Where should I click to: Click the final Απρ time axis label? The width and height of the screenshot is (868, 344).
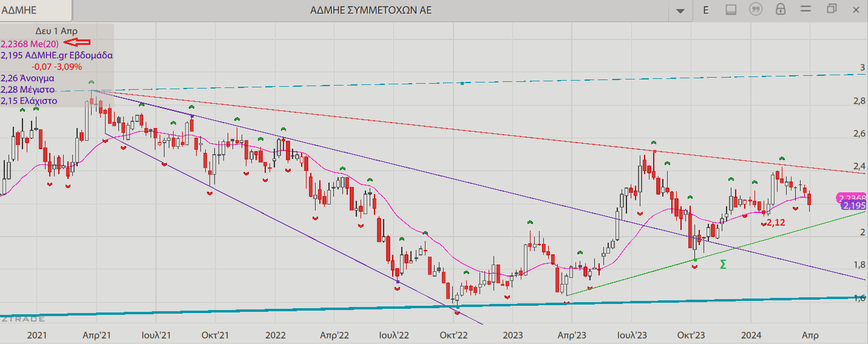click(x=810, y=334)
